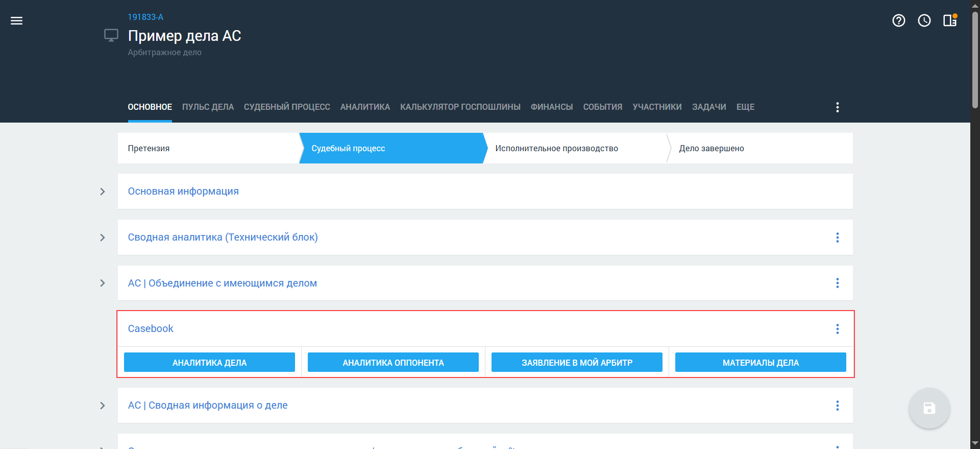The image size is (980, 449).
Task: Click the page vertical scrollbar
Action: point(975,61)
